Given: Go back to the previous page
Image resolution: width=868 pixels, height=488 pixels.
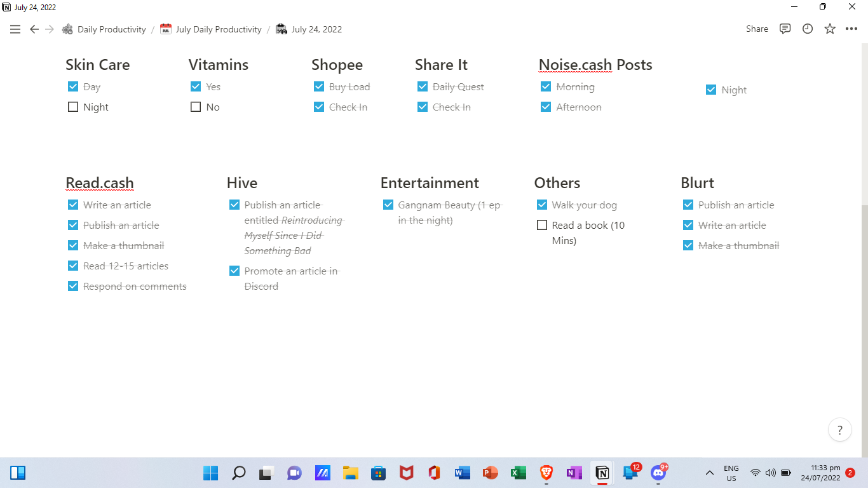Looking at the screenshot, I should (x=34, y=29).
